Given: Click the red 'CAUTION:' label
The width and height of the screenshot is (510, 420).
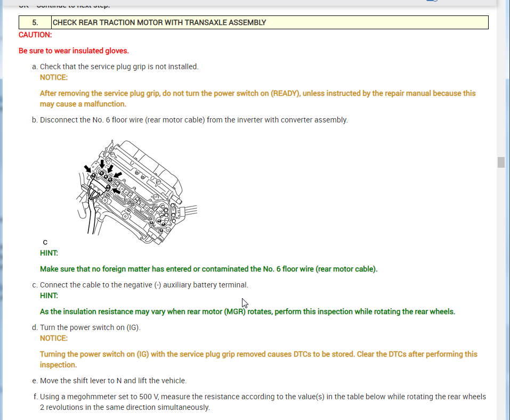Looking at the screenshot, I should (x=35, y=35).
